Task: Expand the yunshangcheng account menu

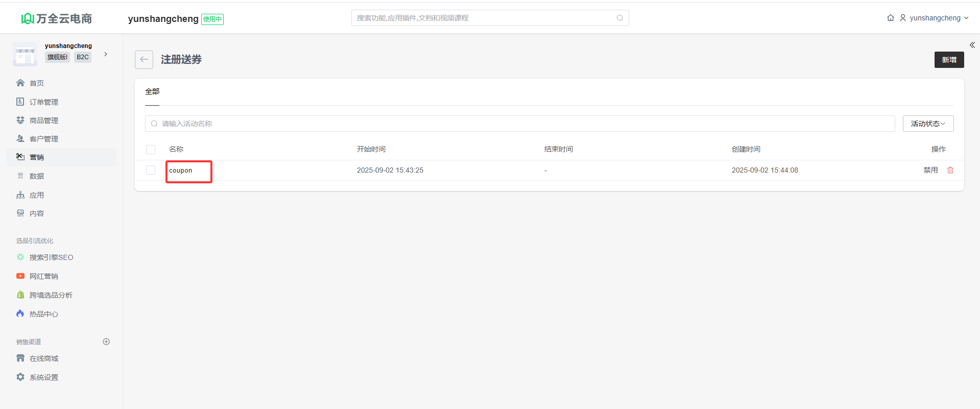Action: click(x=935, y=18)
